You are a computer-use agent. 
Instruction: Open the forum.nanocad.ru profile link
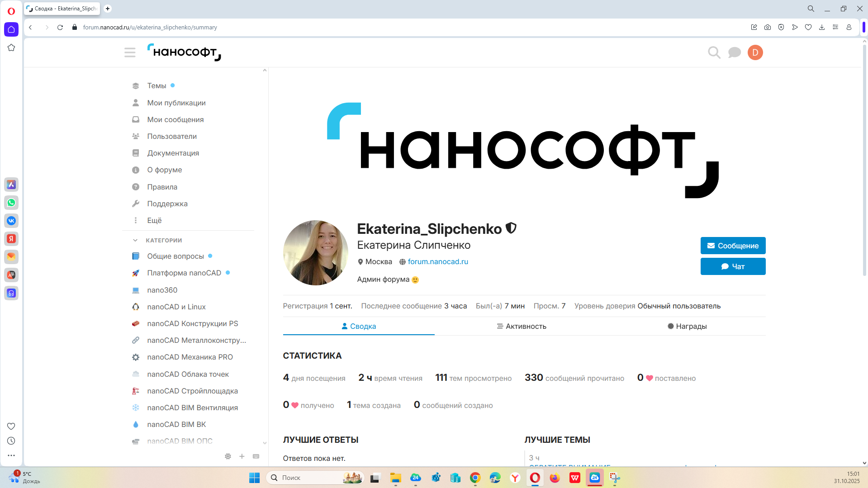437,261
